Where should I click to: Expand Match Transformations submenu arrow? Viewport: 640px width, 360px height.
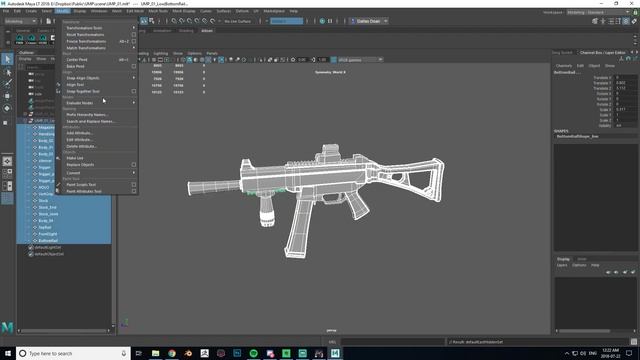click(x=133, y=48)
